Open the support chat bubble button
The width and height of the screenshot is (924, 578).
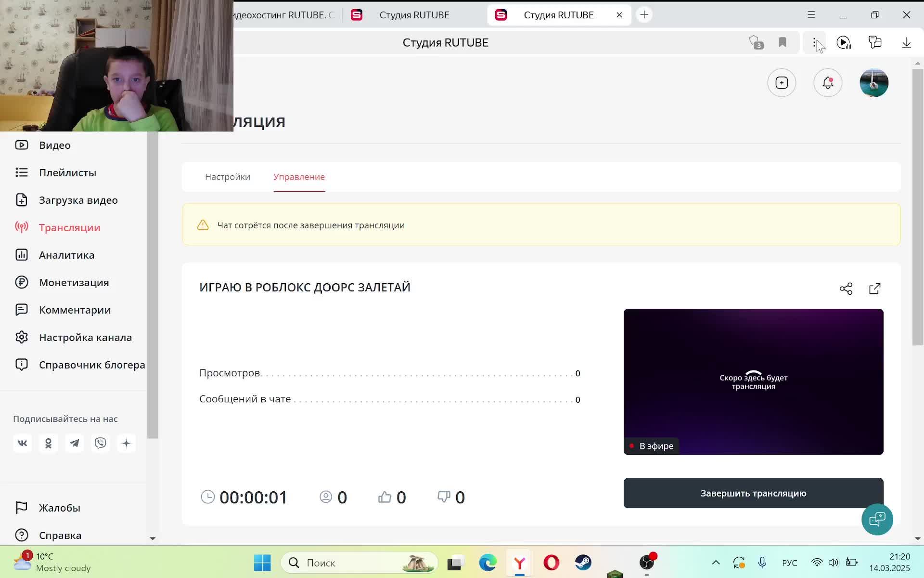tap(877, 519)
